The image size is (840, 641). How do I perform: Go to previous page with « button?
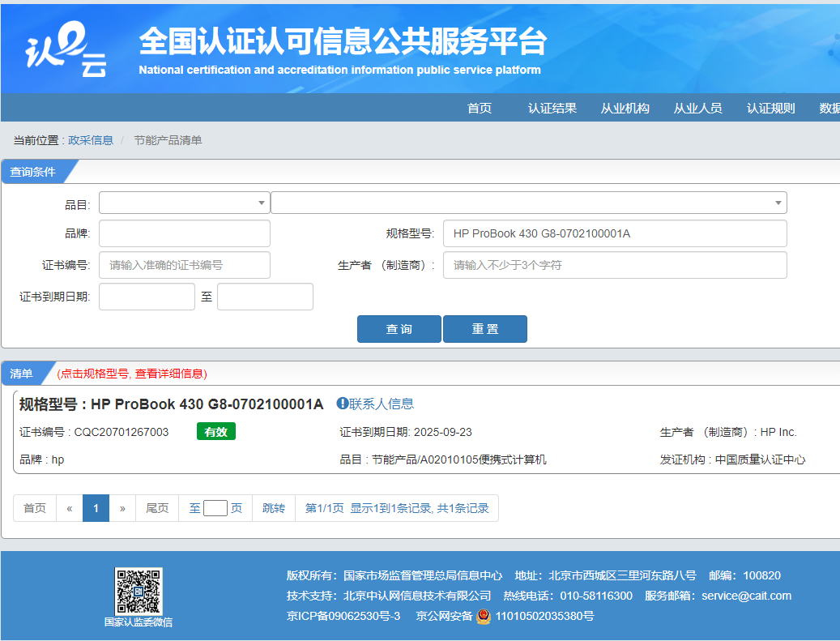point(70,508)
